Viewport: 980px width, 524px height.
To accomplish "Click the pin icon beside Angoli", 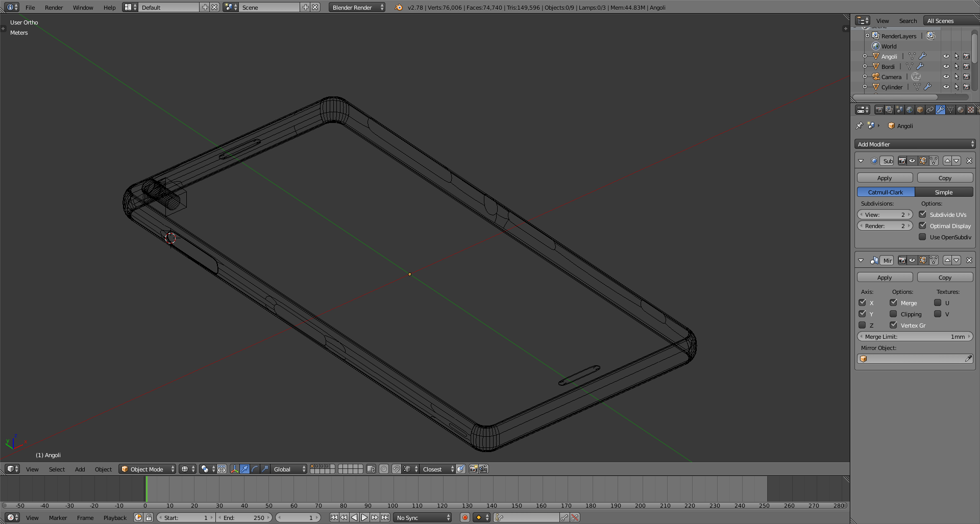I will [x=860, y=126].
